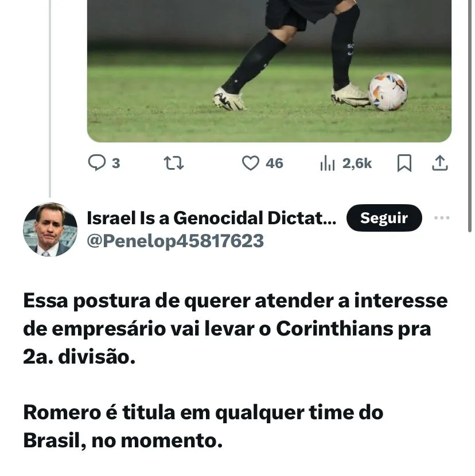This screenshot has height=476, width=475.
Task: Repost the tweet using the retweet icon
Action: pos(174,163)
